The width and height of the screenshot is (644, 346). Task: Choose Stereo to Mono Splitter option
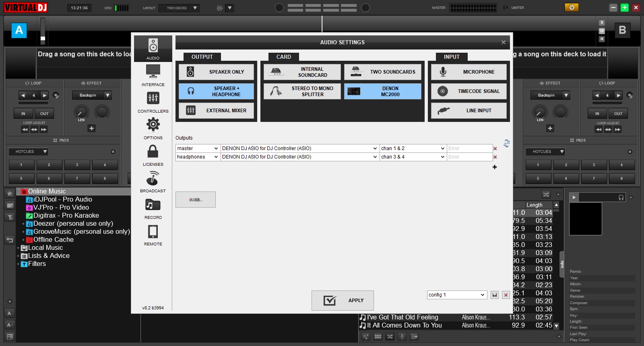pyautogui.click(x=302, y=91)
